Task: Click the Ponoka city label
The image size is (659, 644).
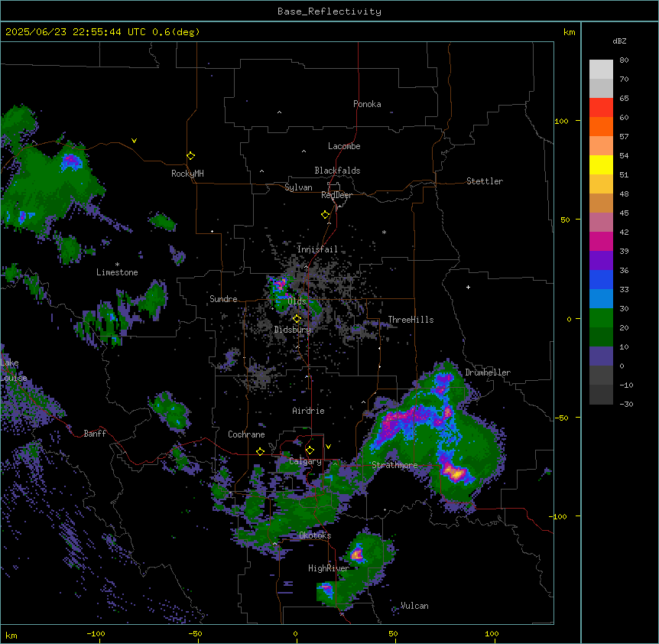Action: click(x=367, y=104)
